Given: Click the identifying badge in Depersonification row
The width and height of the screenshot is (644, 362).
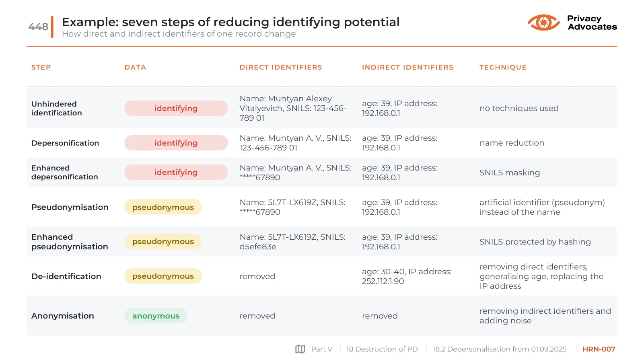Looking at the screenshot, I should (x=176, y=143).
